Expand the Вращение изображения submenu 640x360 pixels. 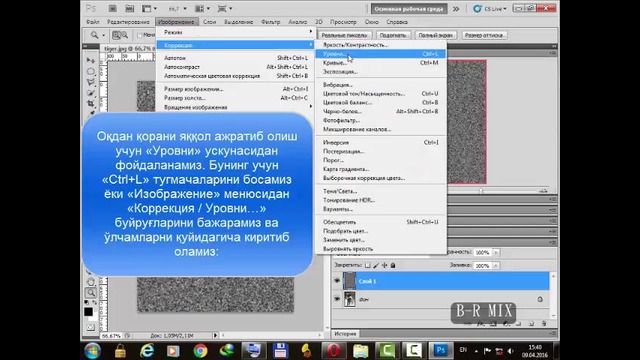pyautogui.click(x=236, y=107)
